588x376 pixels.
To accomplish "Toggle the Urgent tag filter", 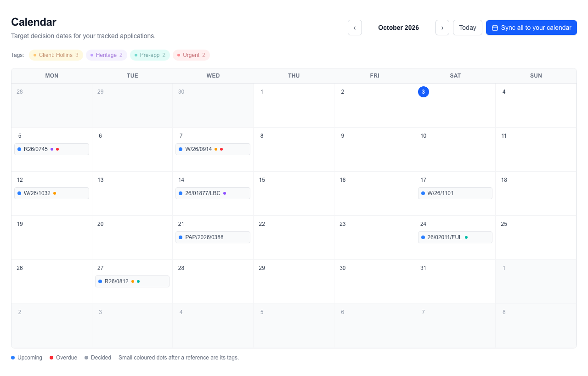I will coord(191,55).
